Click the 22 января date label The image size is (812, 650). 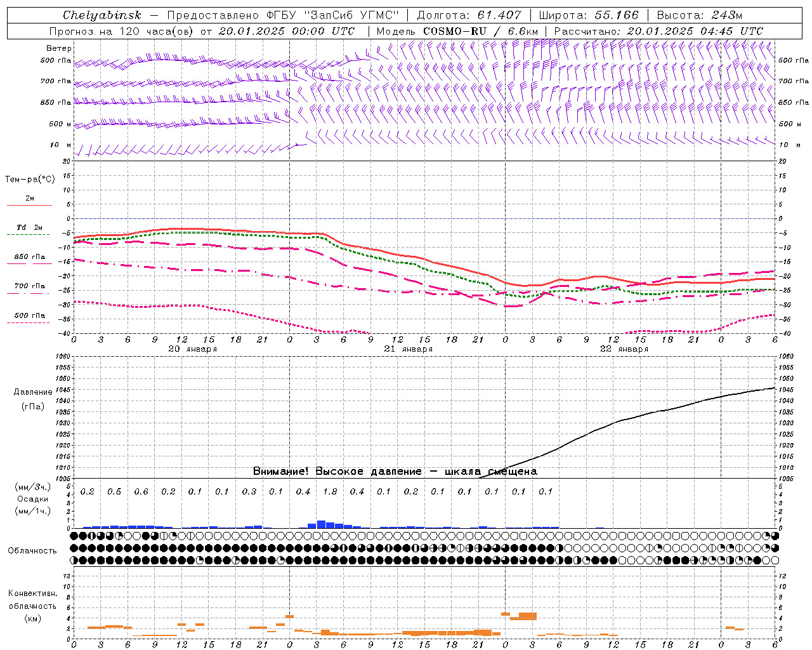click(624, 349)
